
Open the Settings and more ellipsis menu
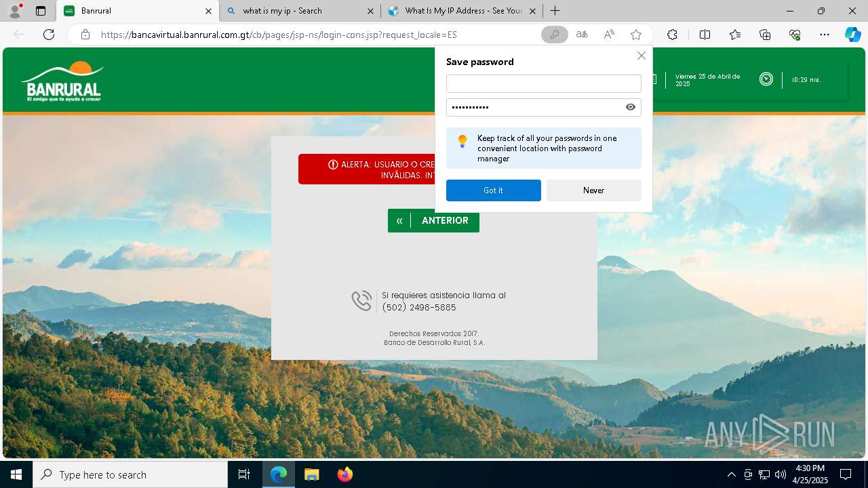click(825, 35)
